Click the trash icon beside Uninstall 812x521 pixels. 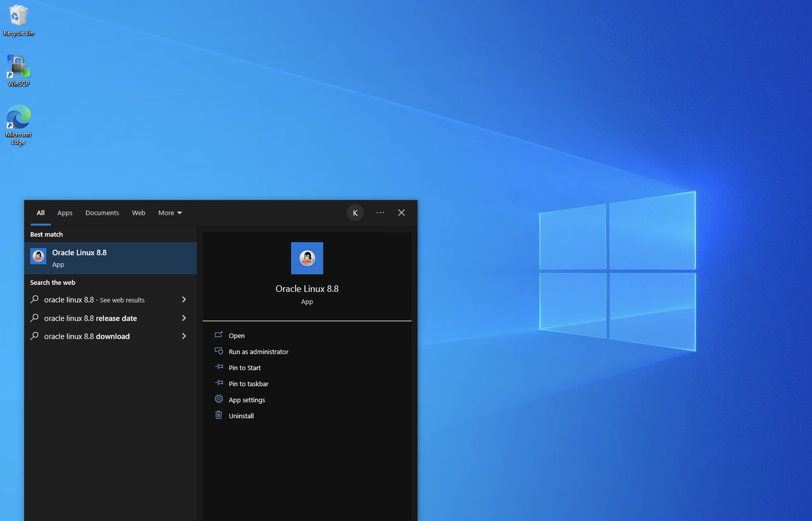(x=219, y=415)
